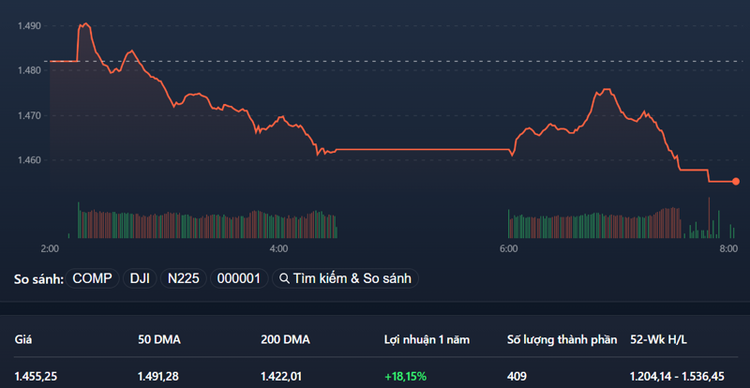
Task: Click the 50 DMA column header
Action: (x=159, y=340)
